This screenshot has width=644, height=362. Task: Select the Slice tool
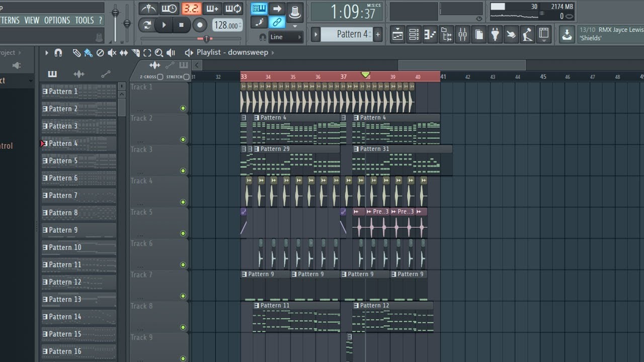136,53
